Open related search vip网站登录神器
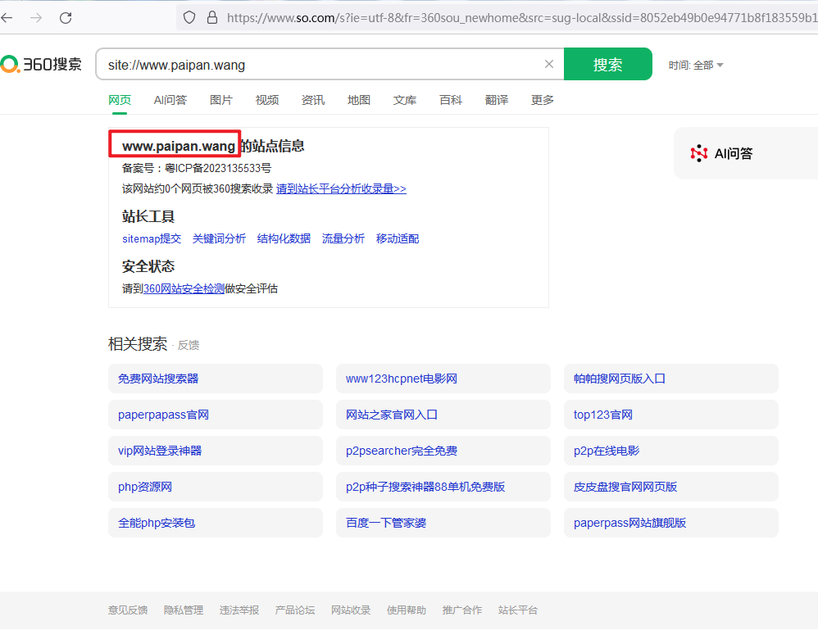818x644 pixels. click(216, 451)
